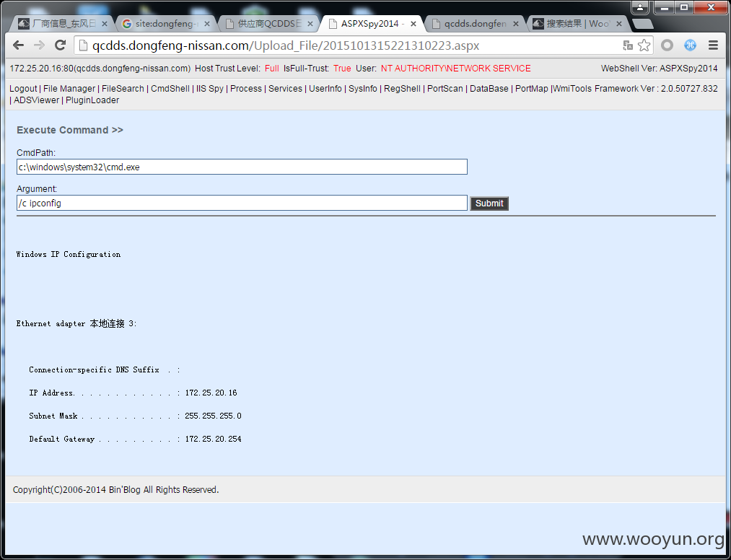
Task: Click Framework Ver : 2.0.50727.832 text
Action: point(656,89)
